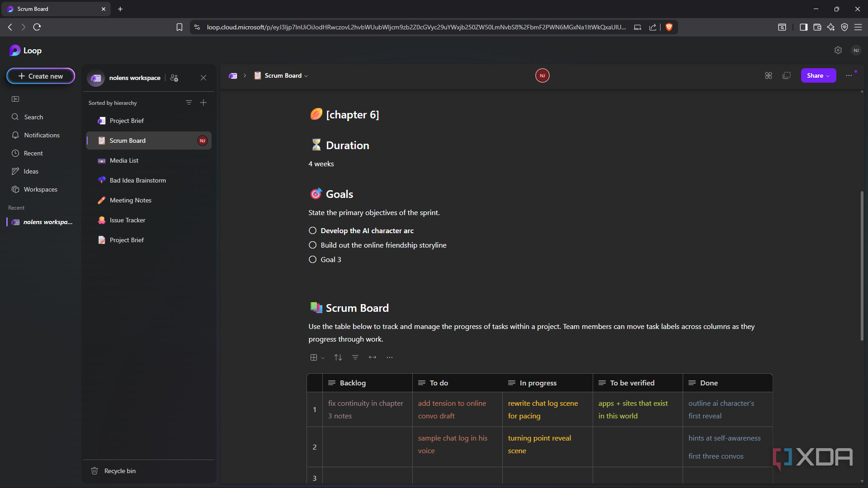Open Workspaces in the left navigation
The height and width of the screenshot is (488, 868).
pos(40,189)
